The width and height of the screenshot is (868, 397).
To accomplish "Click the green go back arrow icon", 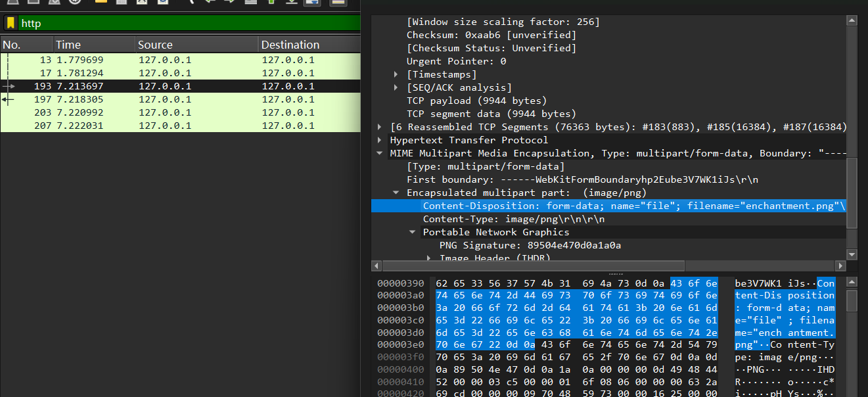I will pos(209,2).
